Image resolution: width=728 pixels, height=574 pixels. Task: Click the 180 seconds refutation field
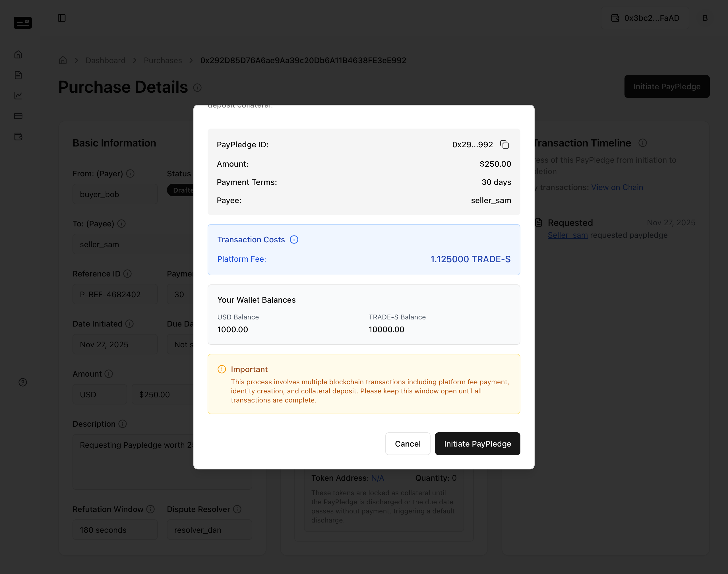pos(115,530)
